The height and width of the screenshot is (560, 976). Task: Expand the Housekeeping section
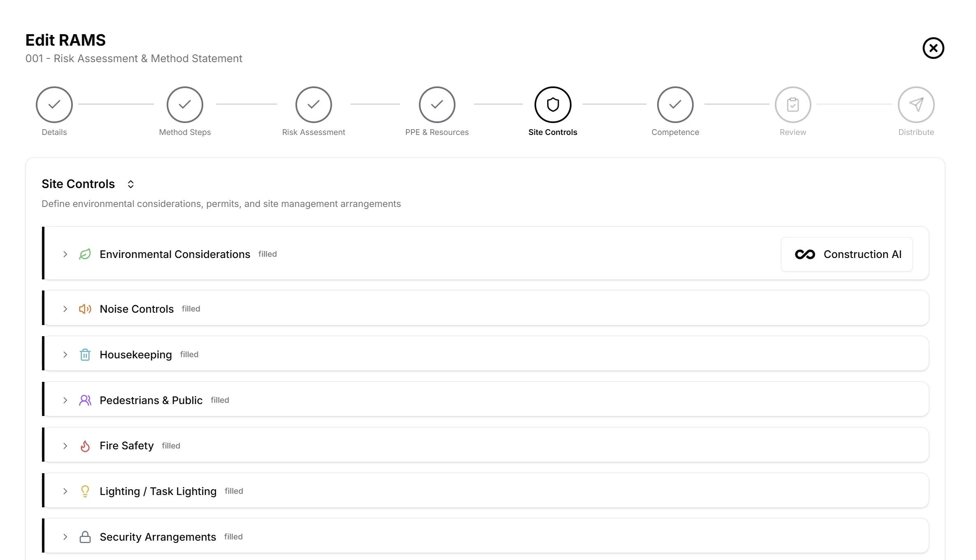click(65, 354)
